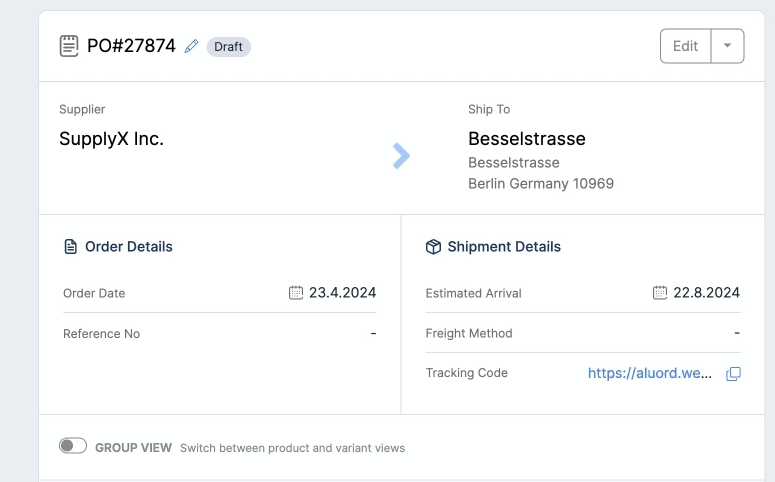Click the Freight Method empty value
Screen dimensions: 775x482
(737, 333)
